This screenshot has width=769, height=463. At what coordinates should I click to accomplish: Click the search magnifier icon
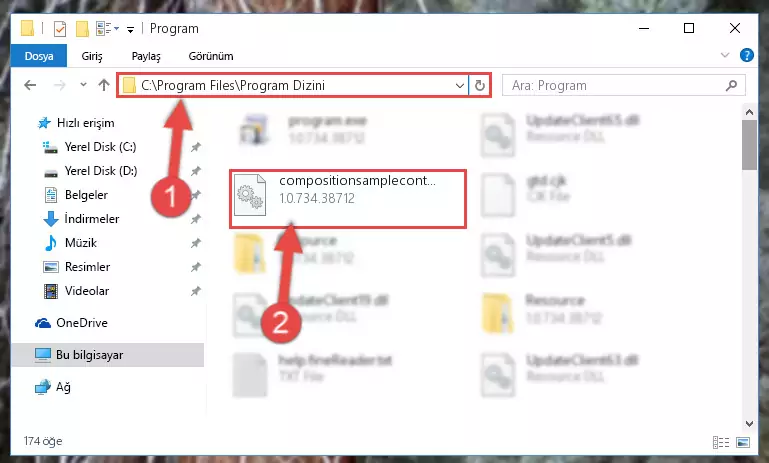tap(731, 85)
